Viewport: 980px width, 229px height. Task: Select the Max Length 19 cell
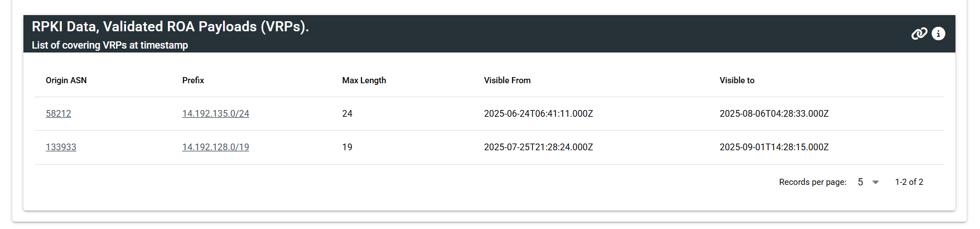[x=347, y=147]
